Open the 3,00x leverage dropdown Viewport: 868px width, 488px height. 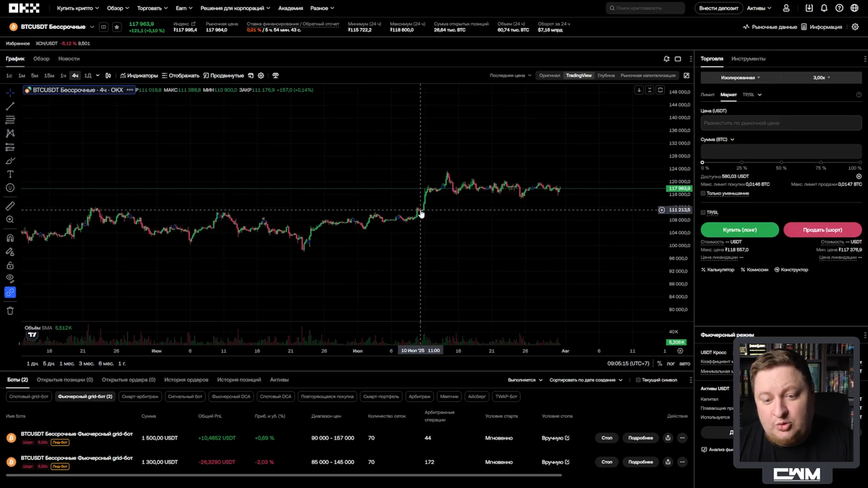click(x=821, y=77)
